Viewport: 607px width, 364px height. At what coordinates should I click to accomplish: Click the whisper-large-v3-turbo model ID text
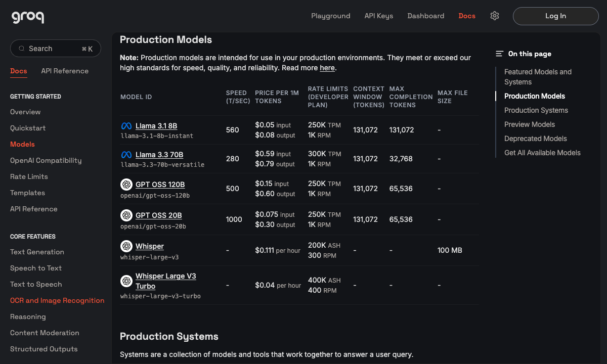(160, 296)
